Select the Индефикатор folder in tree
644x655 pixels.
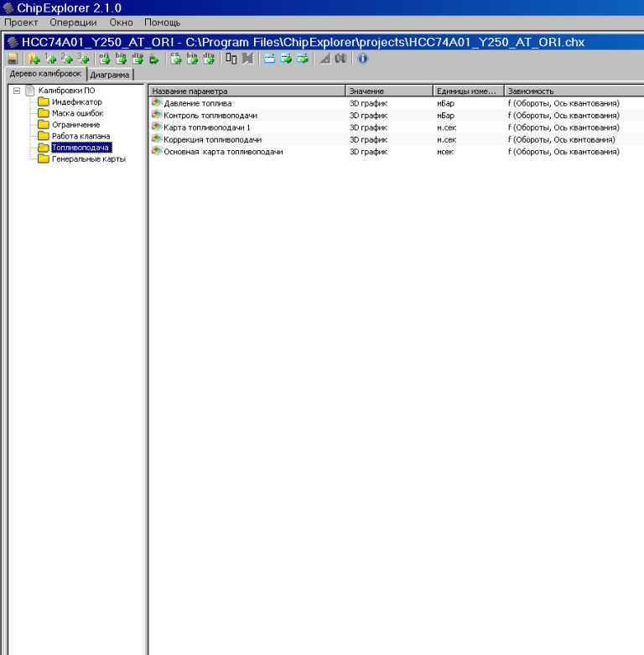pyautogui.click(x=76, y=102)
